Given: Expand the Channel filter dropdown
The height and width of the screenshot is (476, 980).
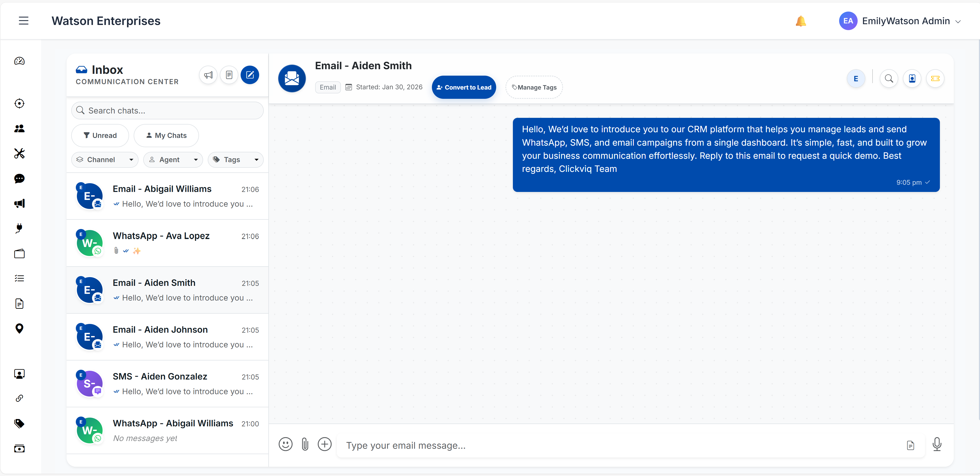Looking at the screenshot, I should click(105, 160).
